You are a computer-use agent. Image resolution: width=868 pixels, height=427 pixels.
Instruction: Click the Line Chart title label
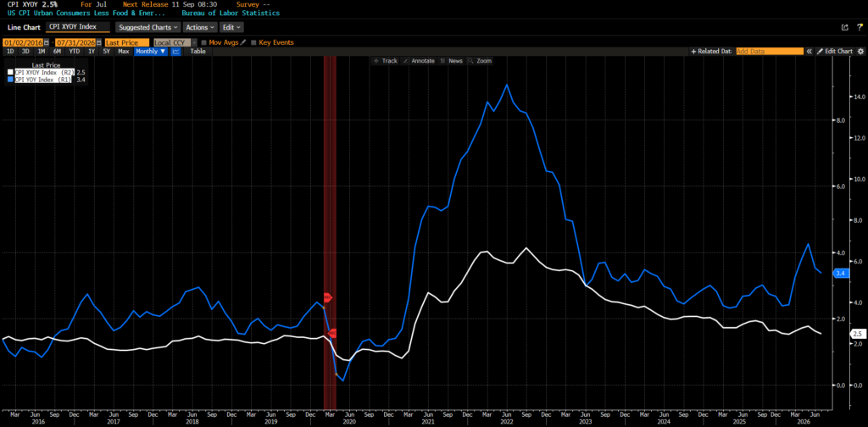[x=25, y=27]
